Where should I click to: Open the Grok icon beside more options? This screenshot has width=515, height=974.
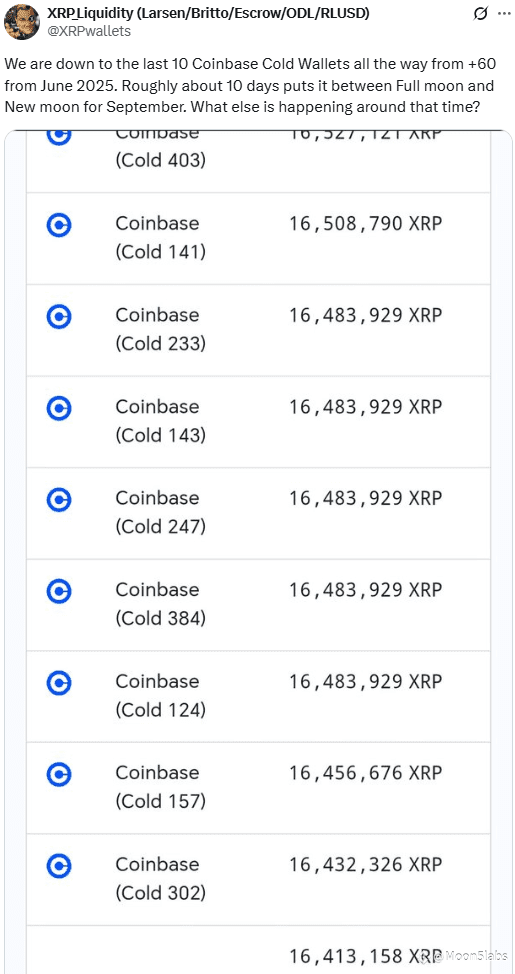point(480,14)
